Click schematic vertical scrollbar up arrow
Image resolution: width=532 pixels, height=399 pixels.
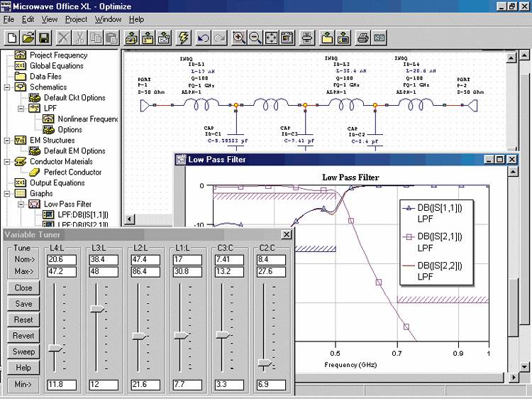[511, 58]
